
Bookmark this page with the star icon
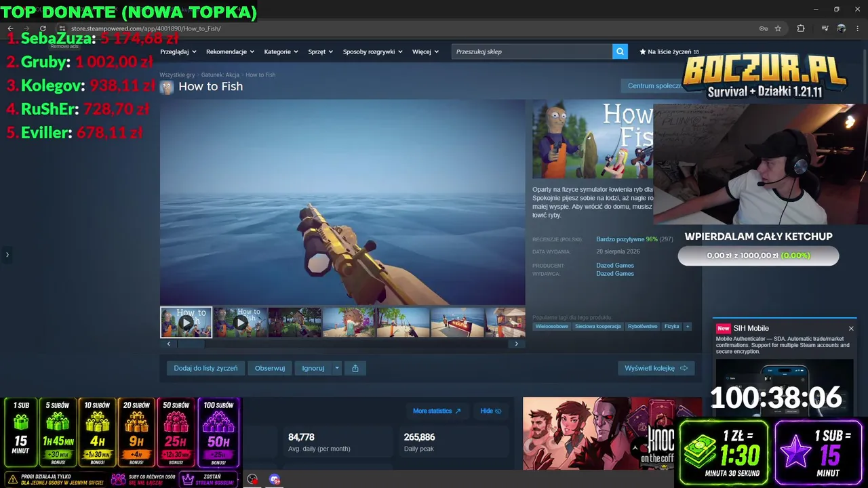click(778, 28)
